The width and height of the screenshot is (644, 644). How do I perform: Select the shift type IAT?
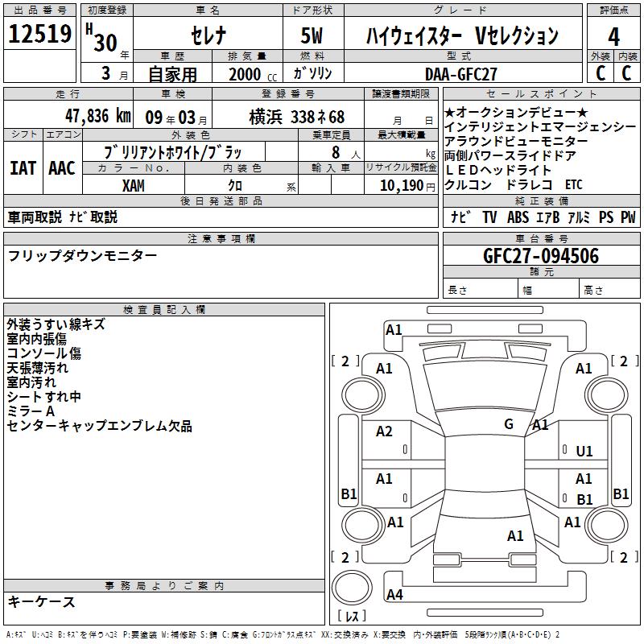point(23,168)
